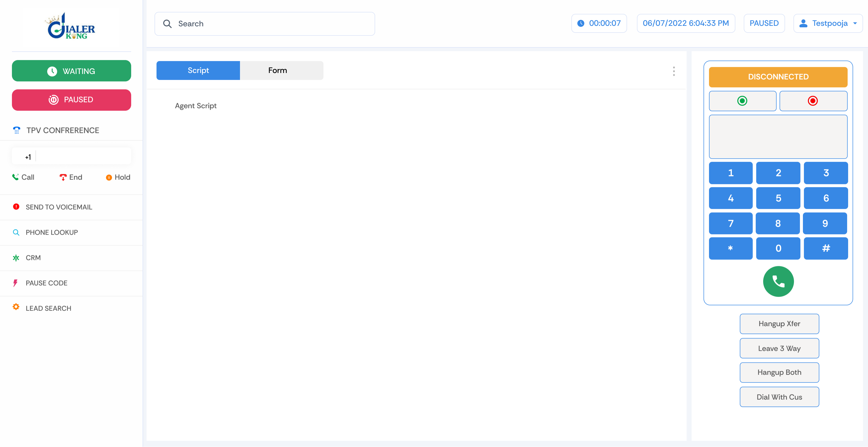Toggle the green WAITING status button
The width and height of the screenshot is (868, 447).
click(x=72, y=71)
